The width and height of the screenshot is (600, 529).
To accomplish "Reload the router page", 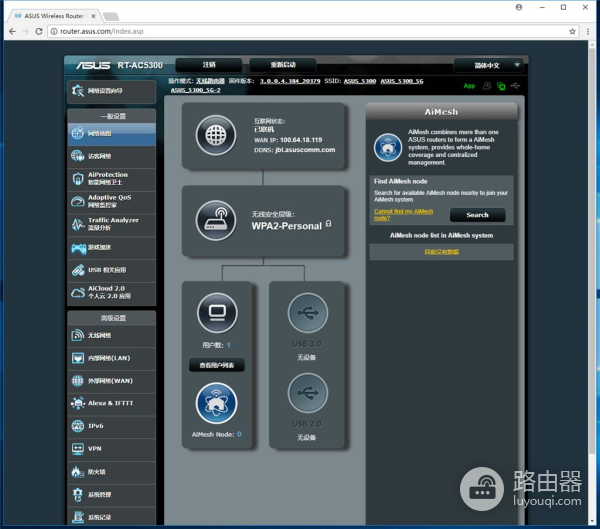I will click(x=38, y=31).
